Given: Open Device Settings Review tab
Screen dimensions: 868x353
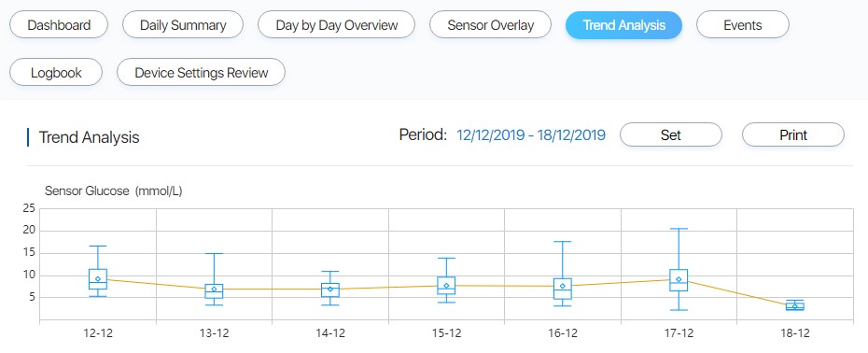Looking at the screenshot, I should [x=201, y=72].
